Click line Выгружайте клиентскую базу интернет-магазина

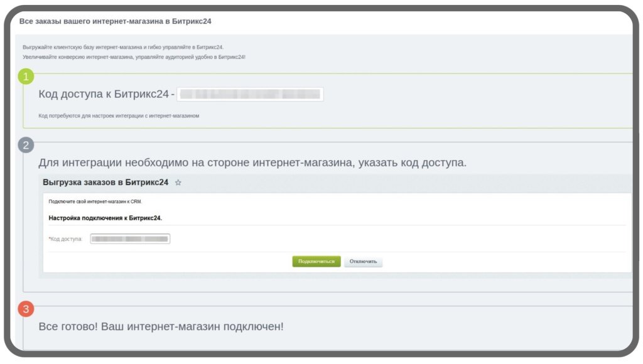123,47
